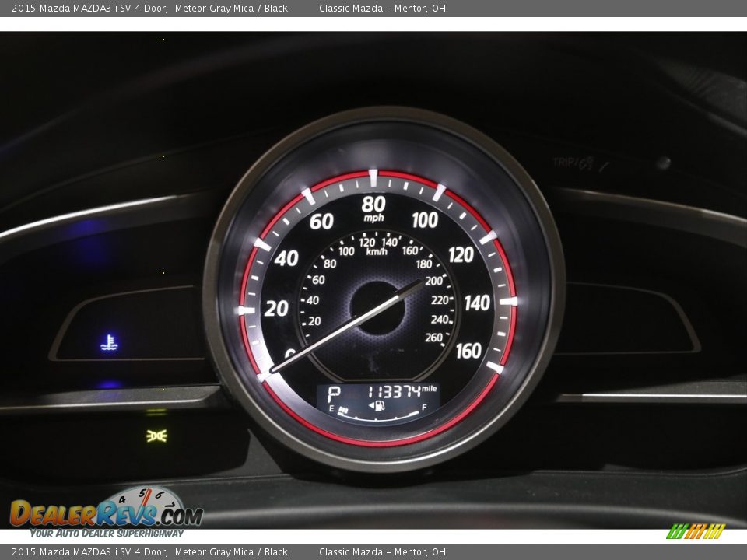Click the speedometer needle center hub
The width and height of the screenshot is (747, 560).
click(x=377, y=306)
